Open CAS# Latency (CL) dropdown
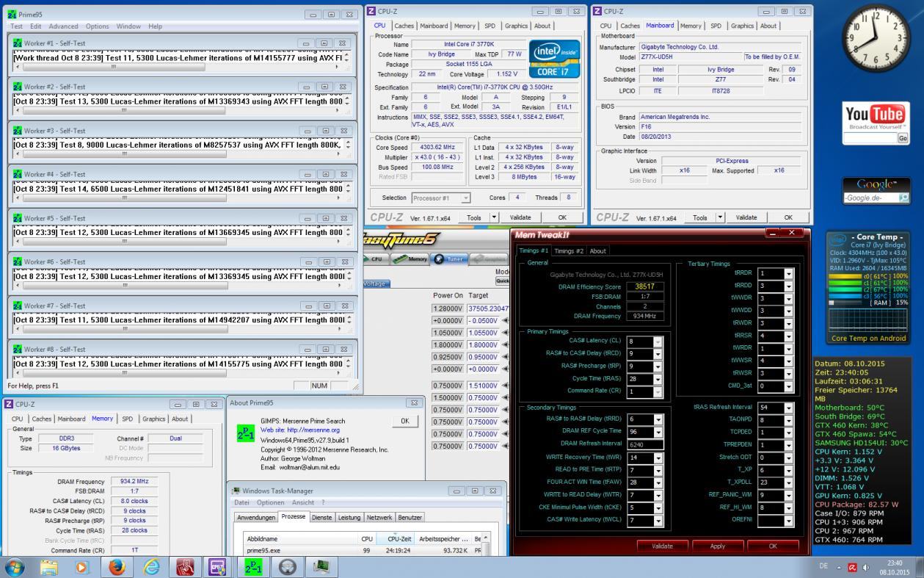 click(657, 342)
